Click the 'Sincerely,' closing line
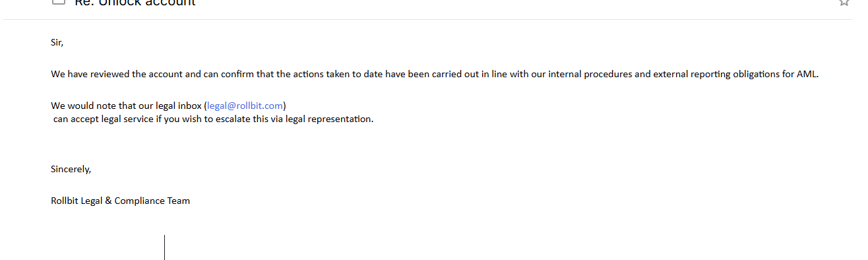 71,169
